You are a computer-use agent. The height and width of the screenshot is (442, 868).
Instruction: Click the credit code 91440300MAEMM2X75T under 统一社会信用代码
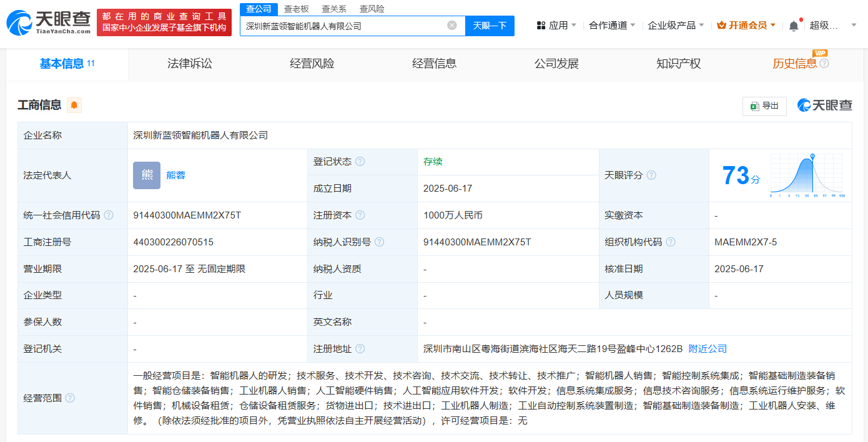pyautogui.click(x=187, y=215)
